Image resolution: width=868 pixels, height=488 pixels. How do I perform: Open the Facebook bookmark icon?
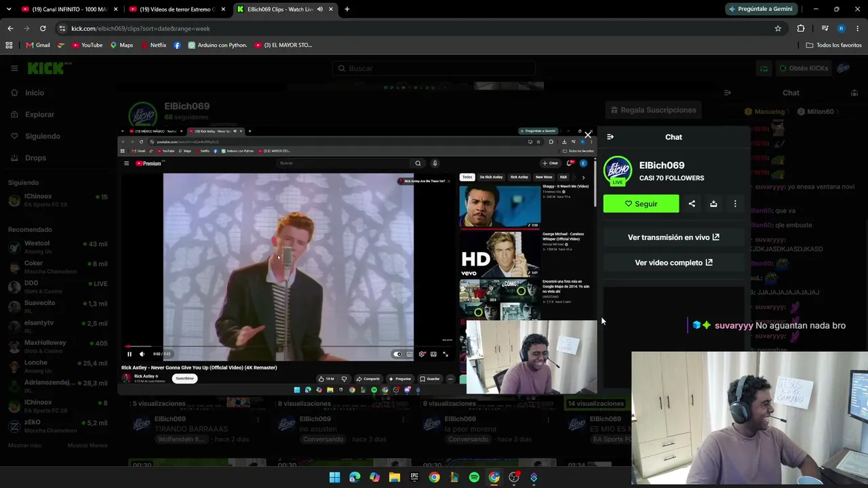tap(177, 45)
